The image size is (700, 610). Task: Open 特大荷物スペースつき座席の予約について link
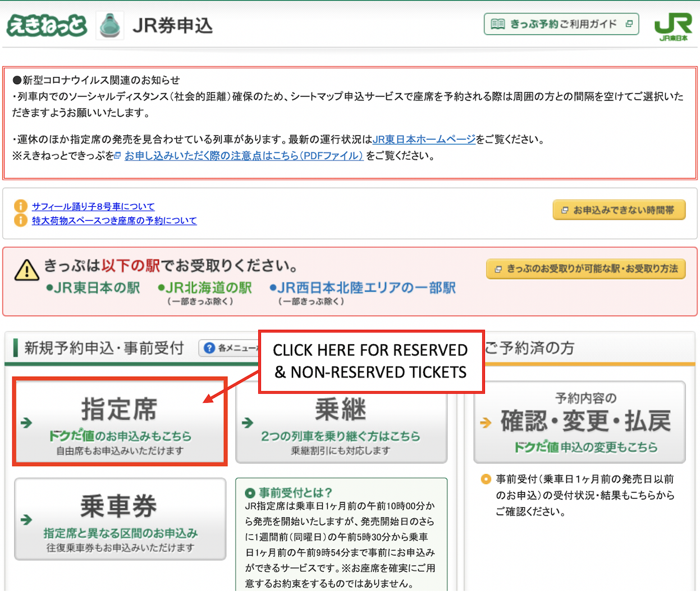coord(114,220)
